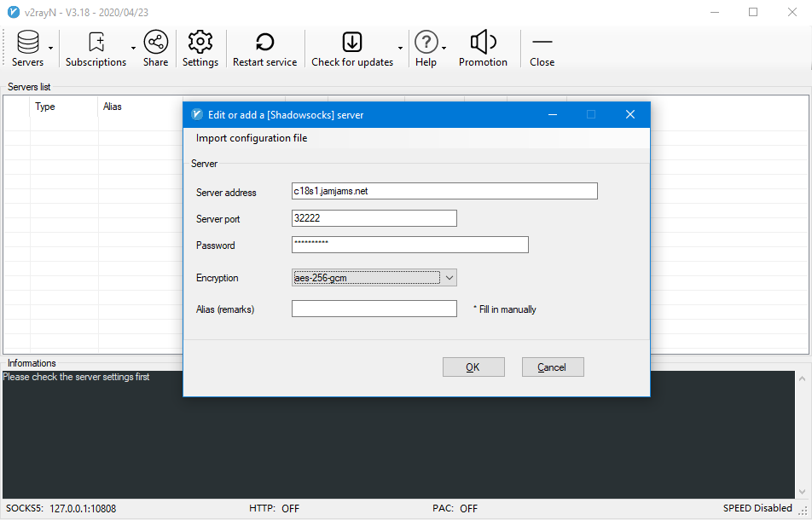Open Import configuration file menu
The height and width of the screenshot is (520, 812).
click(252, 138)
